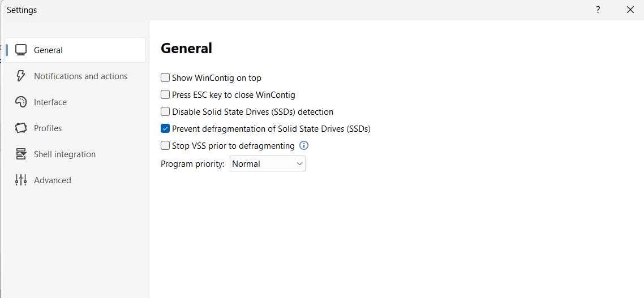This screenshot has height=298, width=644.
Task: Select the Advanced settings page
Action: (x=53, y=180)
